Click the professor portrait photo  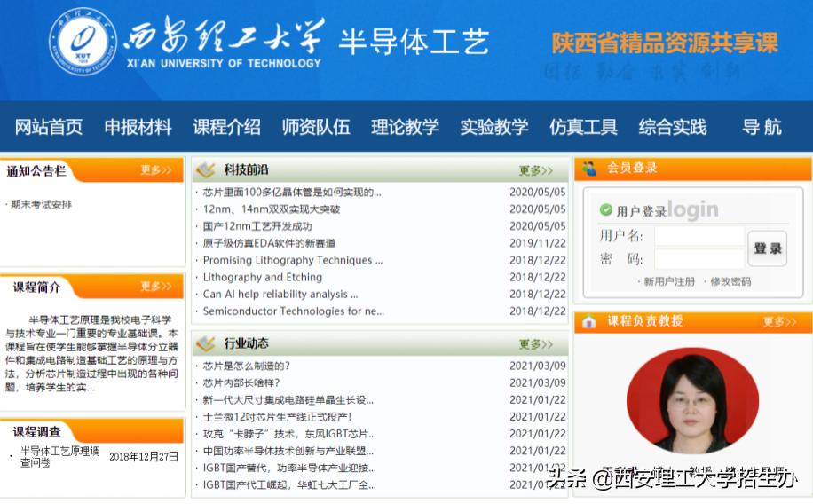[x=692, y=401]
